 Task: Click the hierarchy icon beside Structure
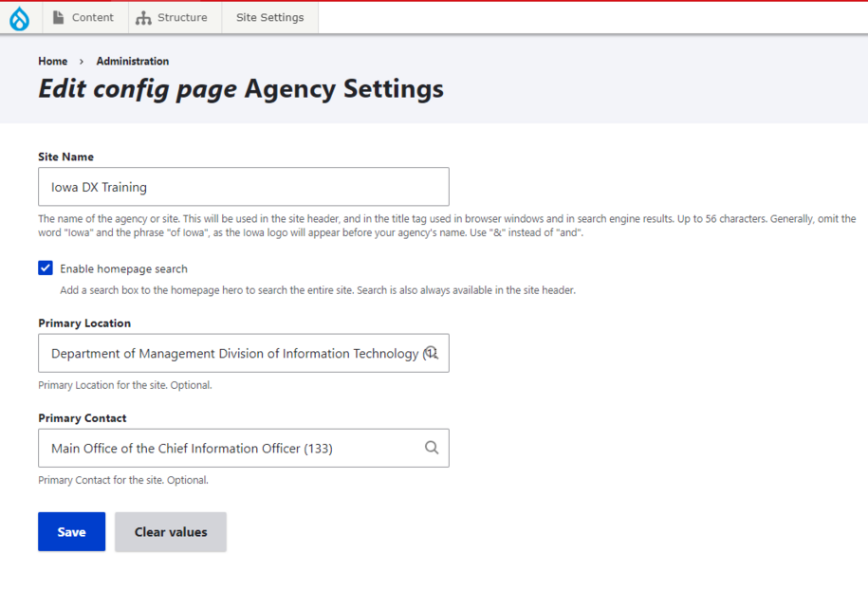point(143,18)
